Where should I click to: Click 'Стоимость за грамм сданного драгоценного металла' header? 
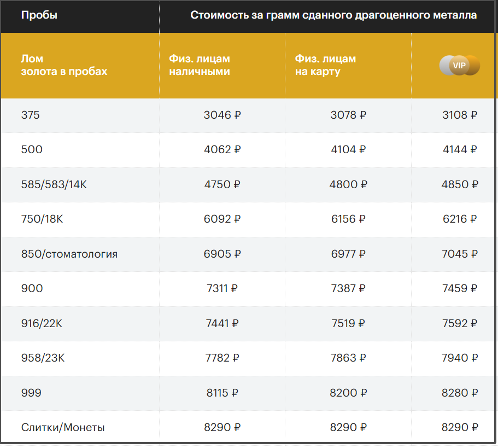coord(333,15)
